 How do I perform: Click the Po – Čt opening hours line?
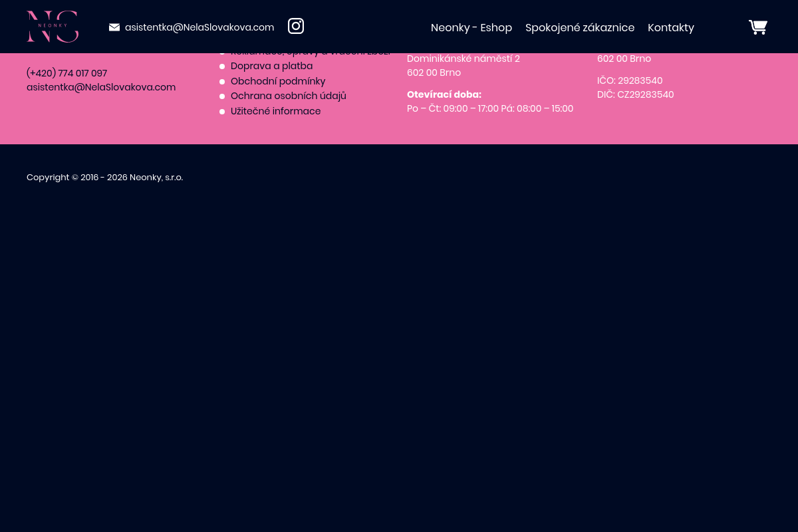click(x=489, y=108)
